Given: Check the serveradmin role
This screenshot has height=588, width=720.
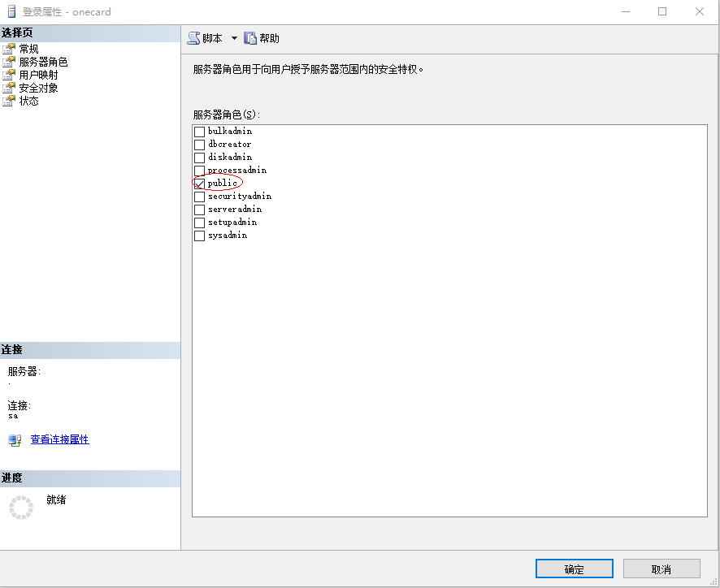Looking at the screenshot, I should coord(199,210).
